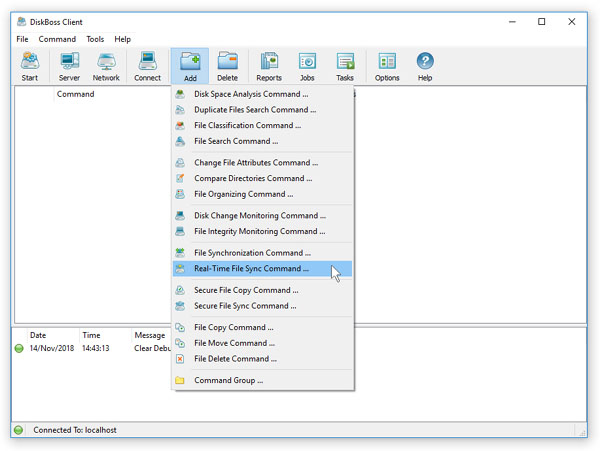
Task: Click the Connected To: localhost status text
Action: [75, 430]
